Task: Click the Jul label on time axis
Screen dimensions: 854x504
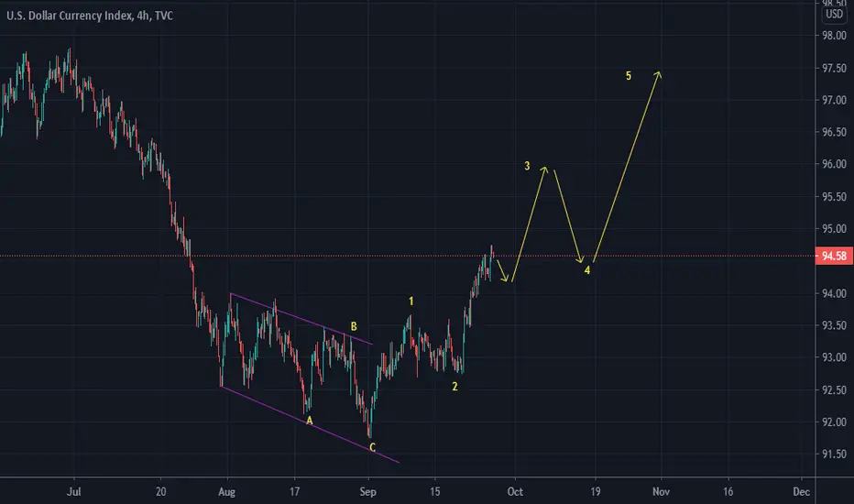Action: coord(73,491)
